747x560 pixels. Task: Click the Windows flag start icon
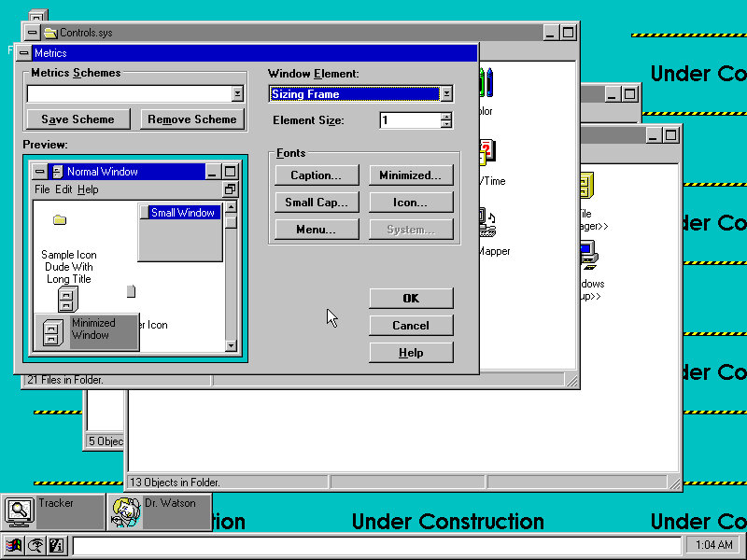pyautogui.click(x=13, y=546)
